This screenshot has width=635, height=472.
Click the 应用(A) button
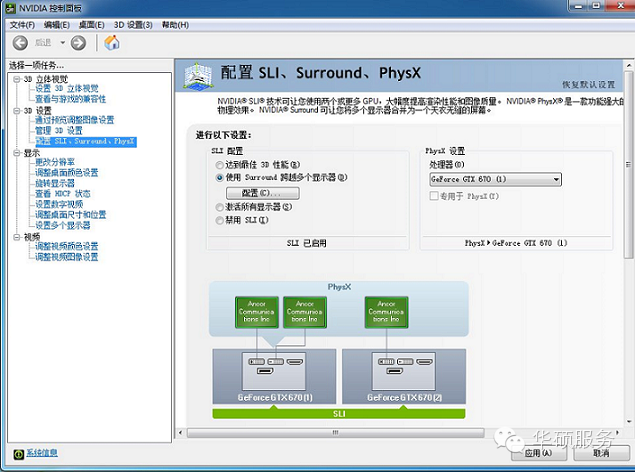click(x=539, y=453)
